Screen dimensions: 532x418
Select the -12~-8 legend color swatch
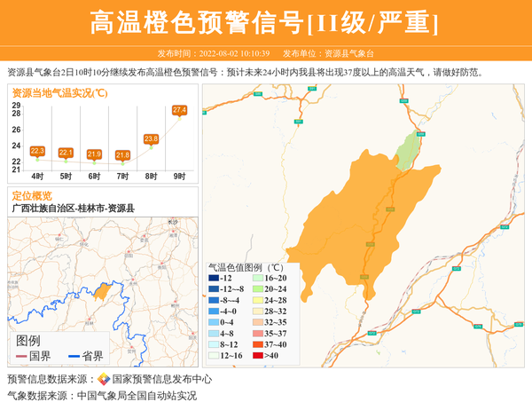click(x=214, y=289)
